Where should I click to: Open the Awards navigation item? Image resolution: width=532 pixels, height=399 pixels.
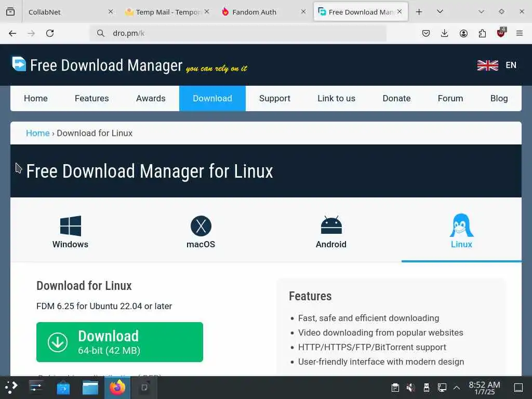tap(151, 98)
